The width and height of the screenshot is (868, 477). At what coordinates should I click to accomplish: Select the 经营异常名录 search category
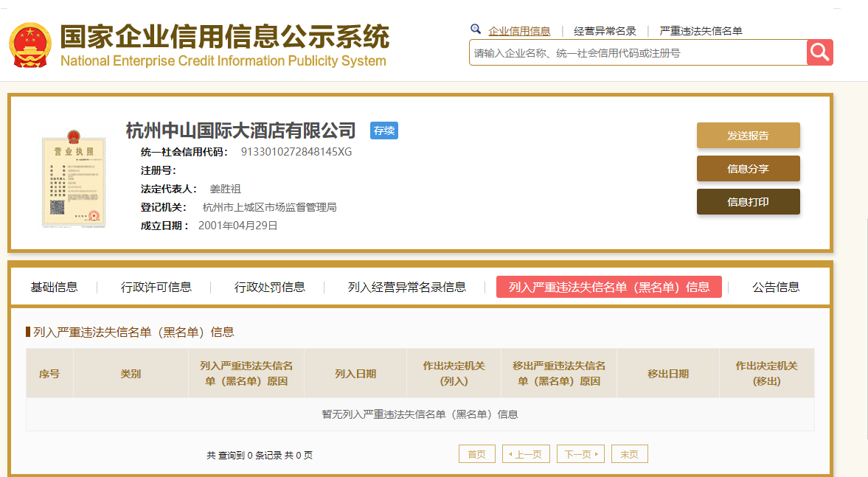605,31
